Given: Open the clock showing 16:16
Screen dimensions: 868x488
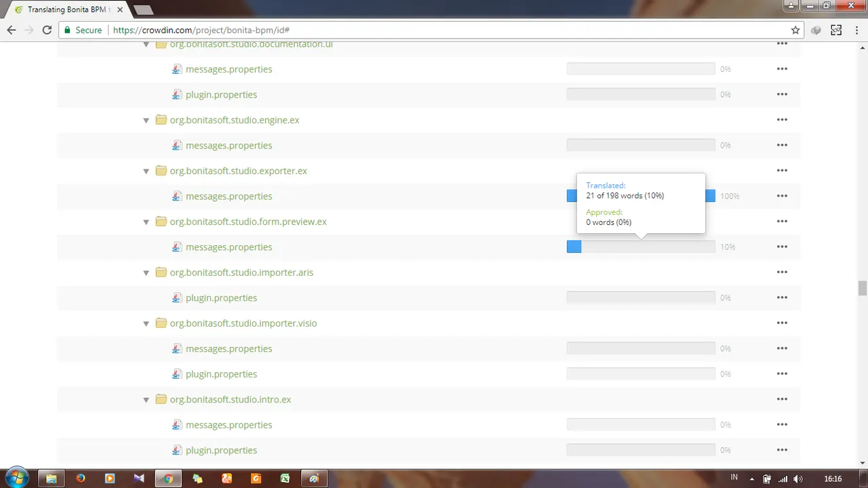Looking at the screenshot, I should 833,479.
